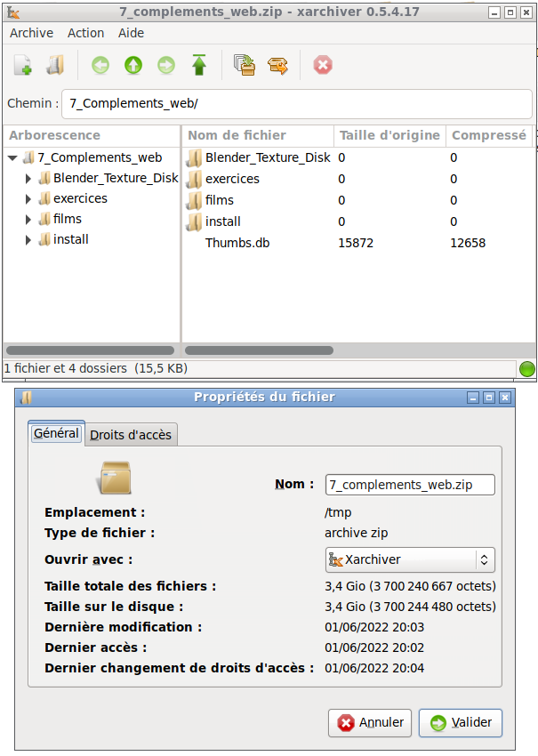Click Blender_Texture_Disk name in the file list
The width and height of the screenshot is (538, 756).
tap(268, 157)
